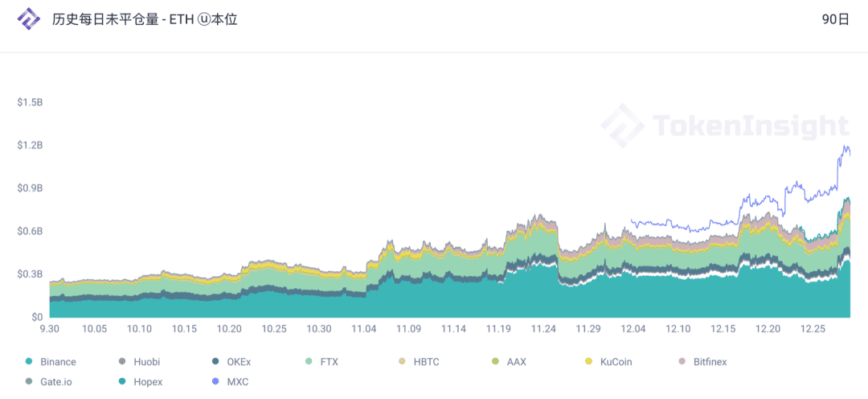Screen dimensions: 868x399
Task: Toggle the Huobi legend marker
Action: pyautogui.click(x=122, y=362)
